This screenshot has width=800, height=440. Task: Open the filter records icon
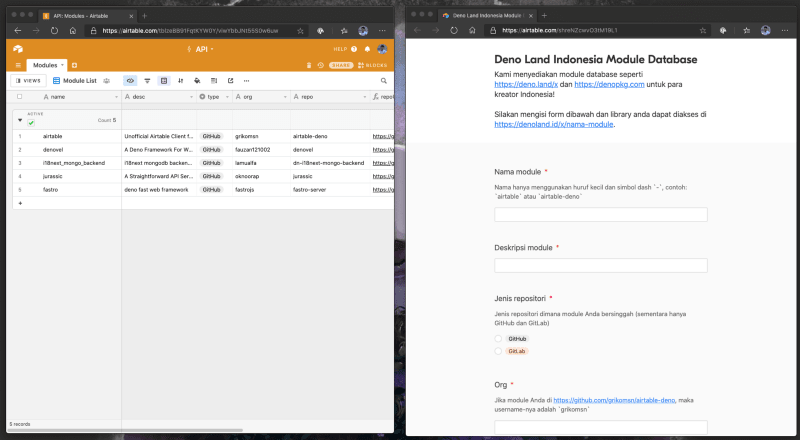[147, 81]
